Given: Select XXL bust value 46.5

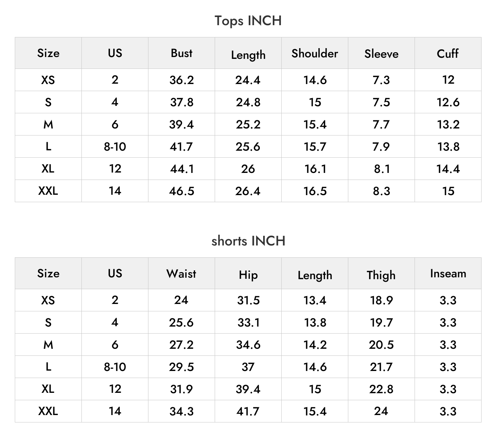Looking at the screenshot, I should [181, 191].
